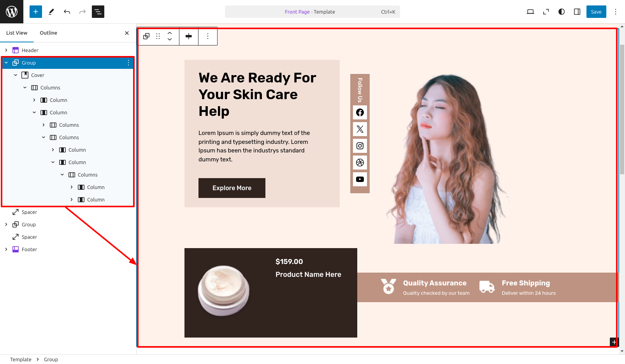Toggle full-height alignment in block toolbar

point(189,36)
